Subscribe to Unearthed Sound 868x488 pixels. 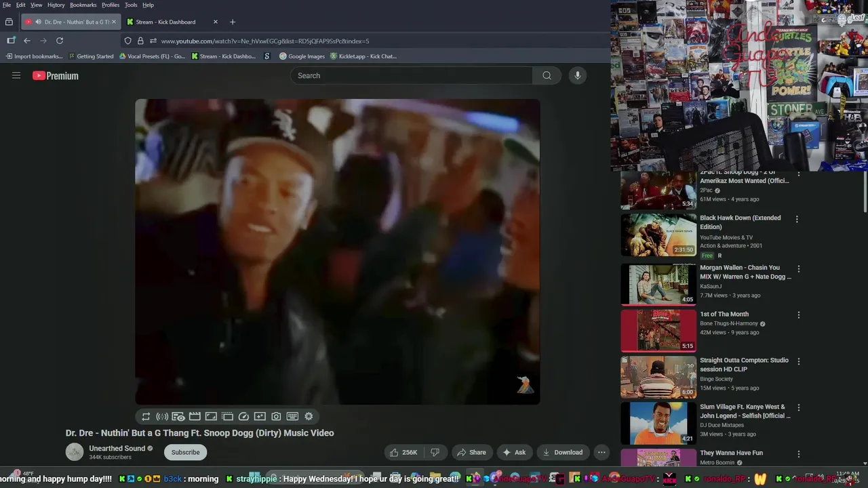click(x=185, y=452)
